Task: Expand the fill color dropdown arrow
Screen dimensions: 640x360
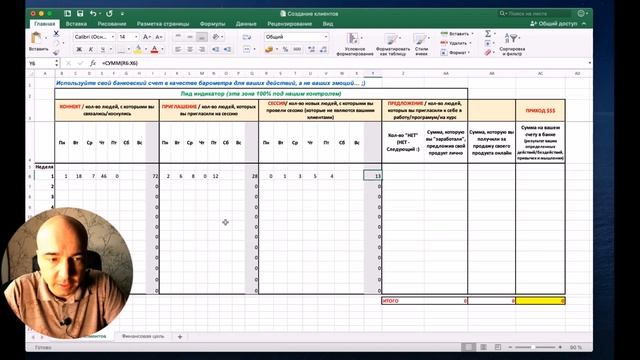Action: [145, 49]
